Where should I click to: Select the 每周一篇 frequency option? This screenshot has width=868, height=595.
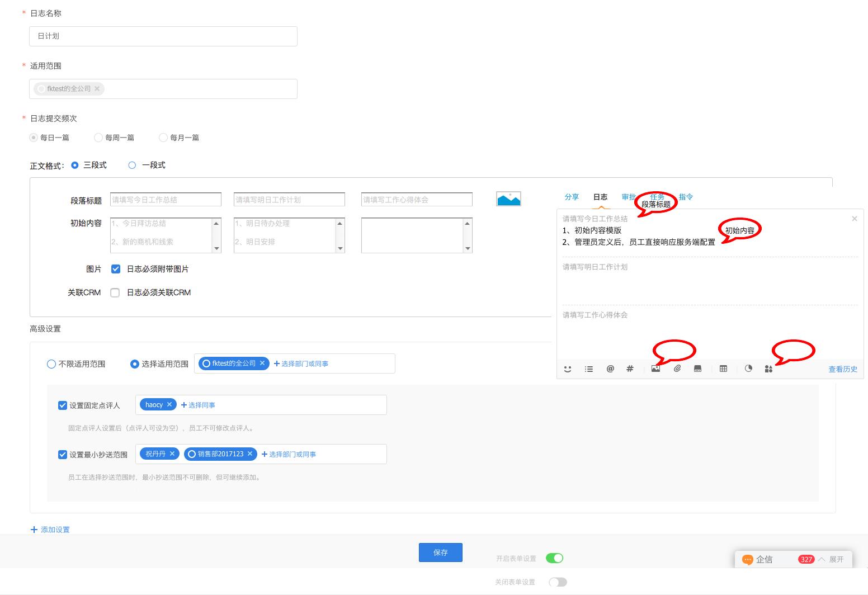pyautogui.click(x=98, y=138)
